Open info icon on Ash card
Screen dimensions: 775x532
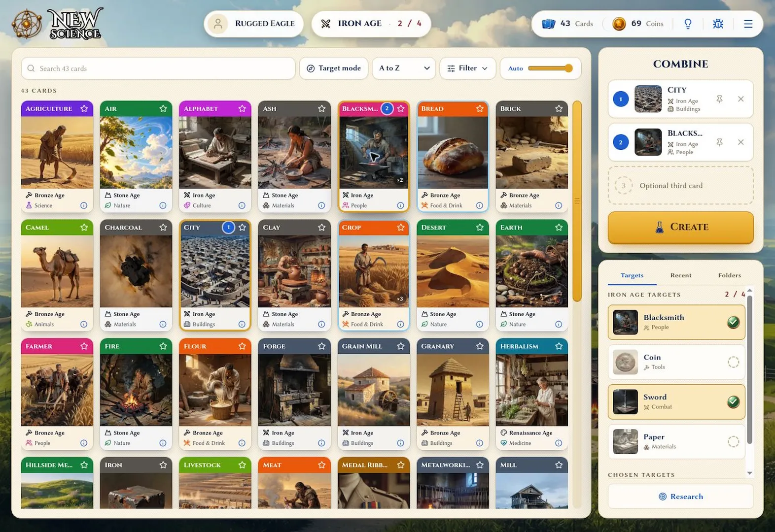pyautogui.click(x=321, y=205)
